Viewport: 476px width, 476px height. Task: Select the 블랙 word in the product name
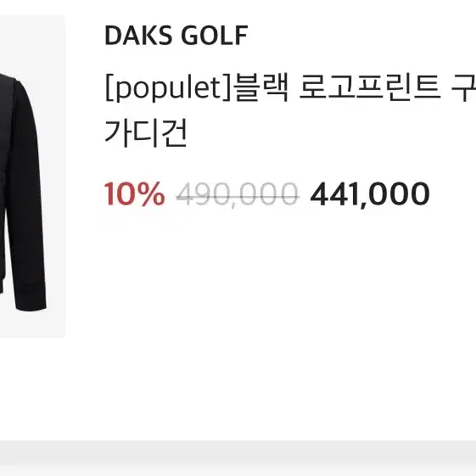click(x=260, y=87)
